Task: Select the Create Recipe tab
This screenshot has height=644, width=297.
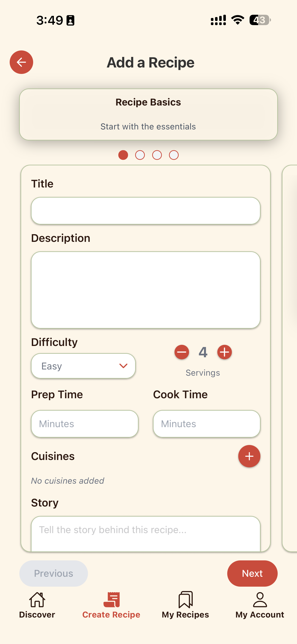Action: 111,605
